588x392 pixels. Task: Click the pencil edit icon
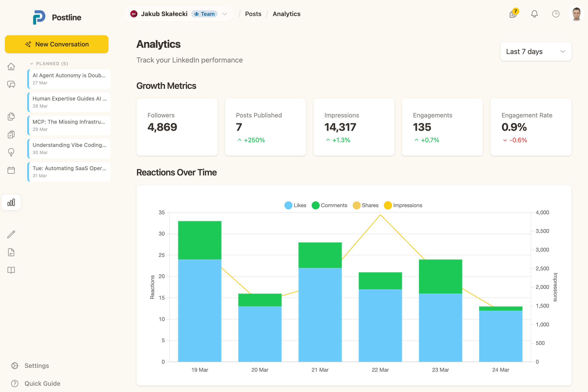11,234
